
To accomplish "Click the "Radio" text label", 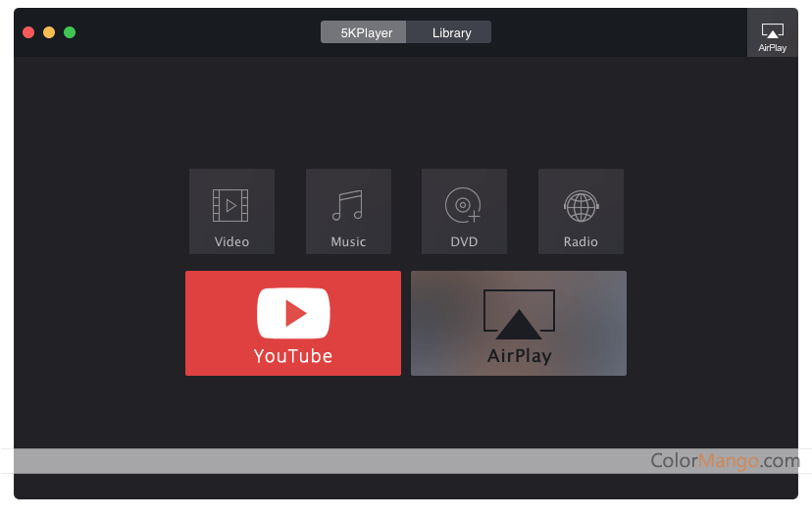I will pyautogui.click(x=581, y=241).
